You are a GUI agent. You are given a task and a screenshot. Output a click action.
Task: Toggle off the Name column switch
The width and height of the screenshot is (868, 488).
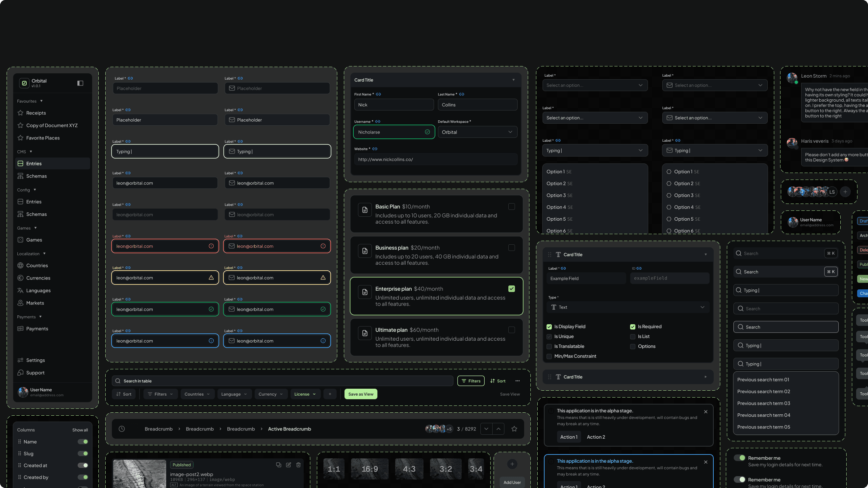click(83, 442)
